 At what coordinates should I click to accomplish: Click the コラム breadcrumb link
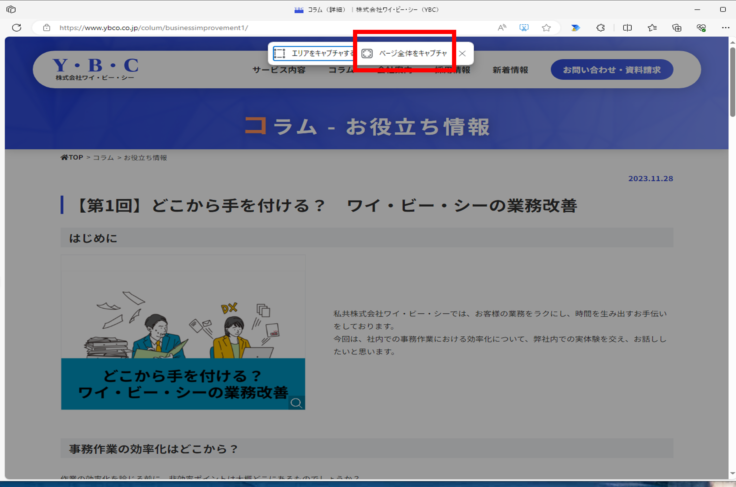tap(103, 158)
